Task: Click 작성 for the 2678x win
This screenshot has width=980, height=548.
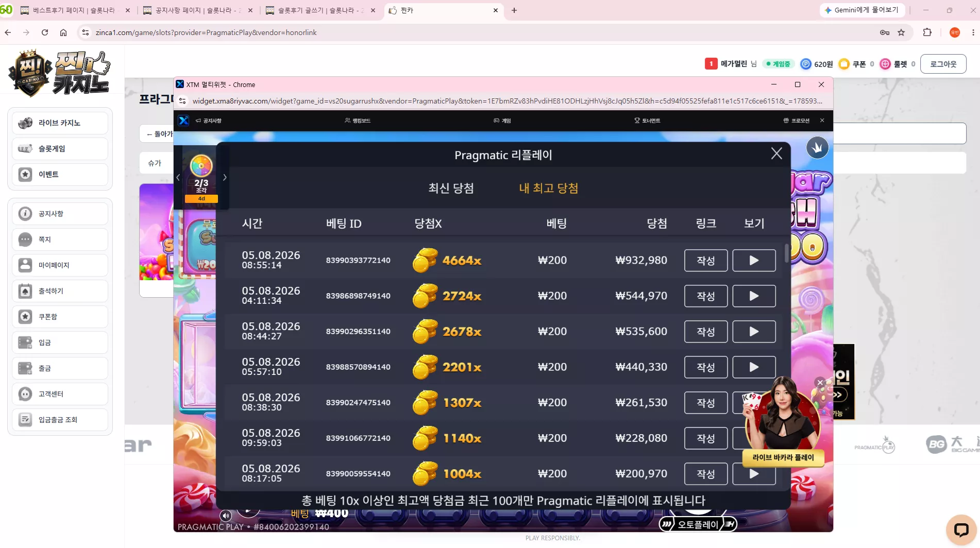Action: click(706, 332)
